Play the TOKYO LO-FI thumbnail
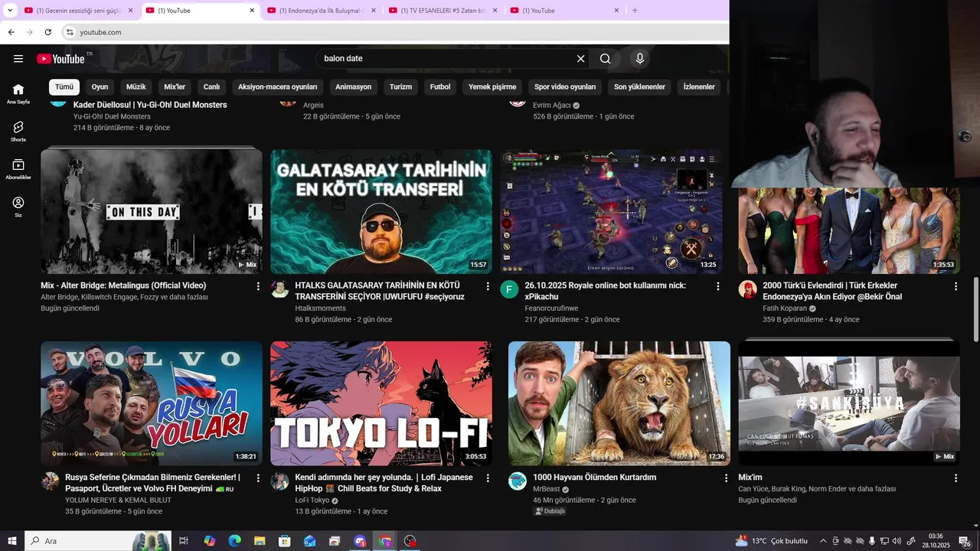This screenshot has height=551, width=980. tap(381, 404)
